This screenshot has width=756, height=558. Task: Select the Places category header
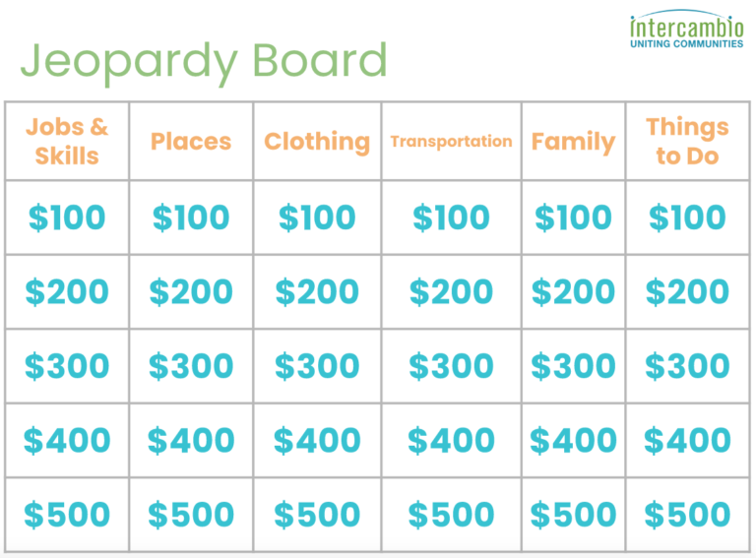(x=191, y=141)
